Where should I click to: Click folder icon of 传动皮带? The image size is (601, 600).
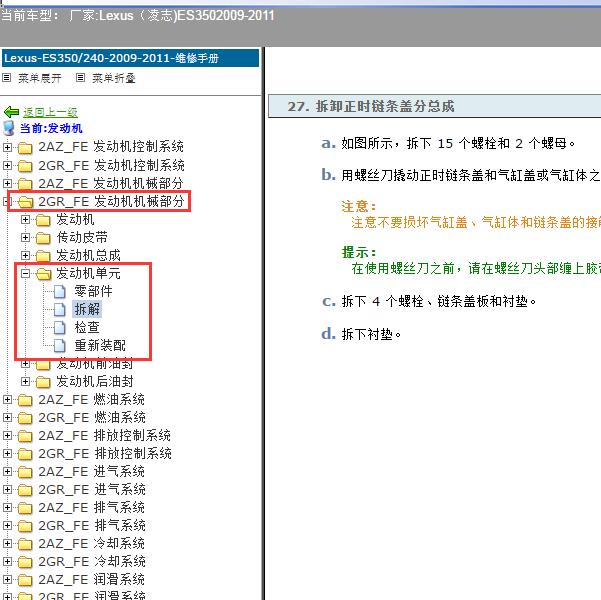point(43,238)
